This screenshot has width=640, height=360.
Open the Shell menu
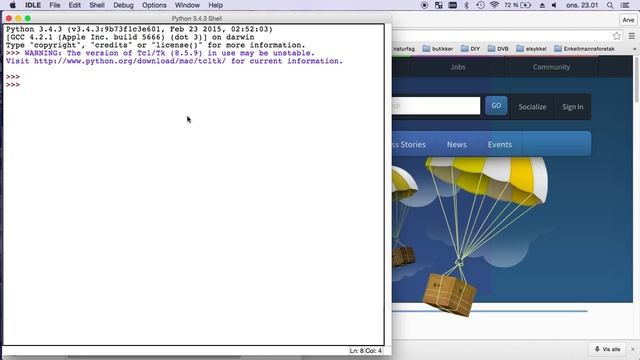[97, 5]
